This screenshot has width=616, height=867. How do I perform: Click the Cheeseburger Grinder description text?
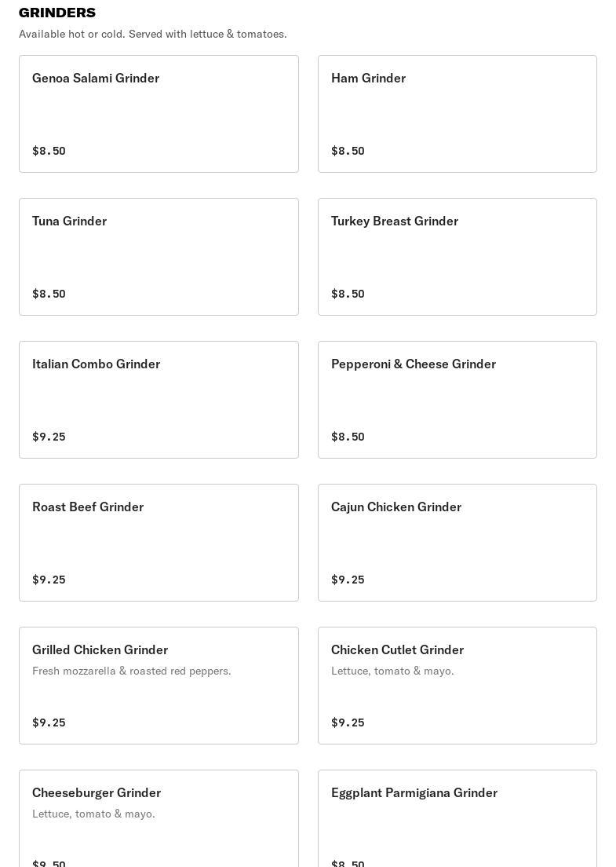[93, 814]
